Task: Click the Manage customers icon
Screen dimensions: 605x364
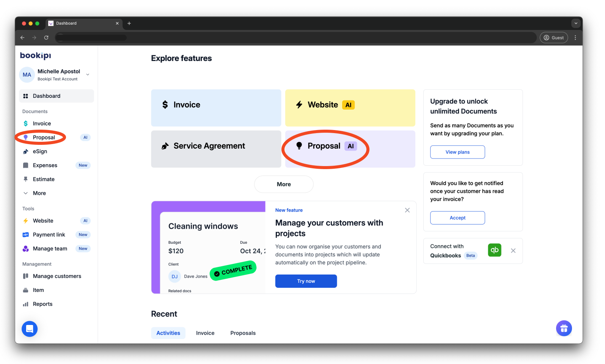Action: (x=26, y=276)
